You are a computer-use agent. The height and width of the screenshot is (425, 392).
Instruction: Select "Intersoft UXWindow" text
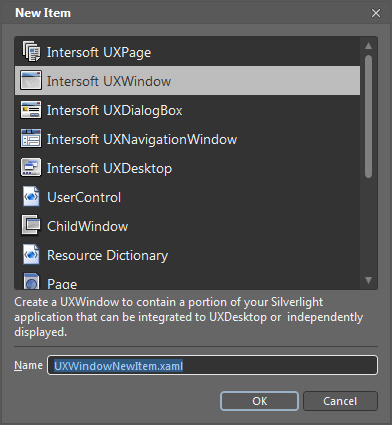[x=109, y=81]
